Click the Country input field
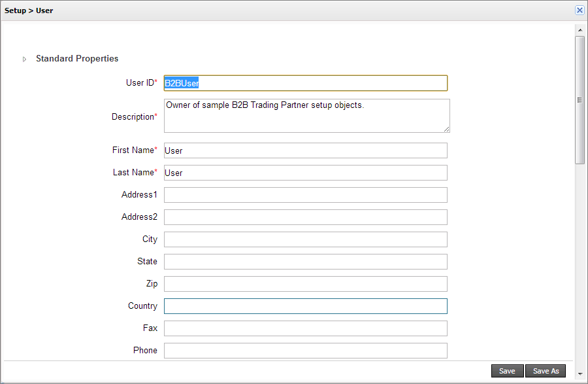 coord(305,306)
